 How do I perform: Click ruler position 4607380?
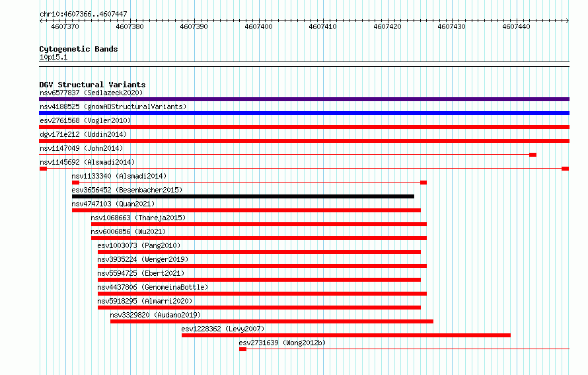[x=129, y=26]
